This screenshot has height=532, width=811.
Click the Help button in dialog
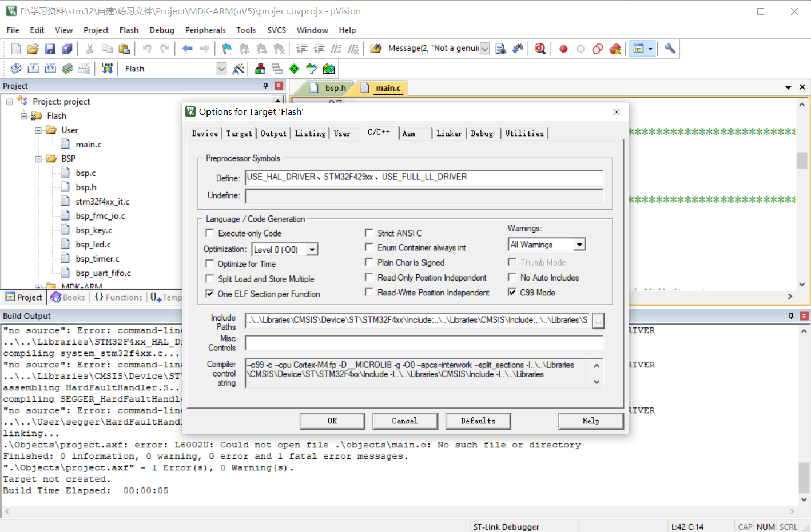click(591, 421)
